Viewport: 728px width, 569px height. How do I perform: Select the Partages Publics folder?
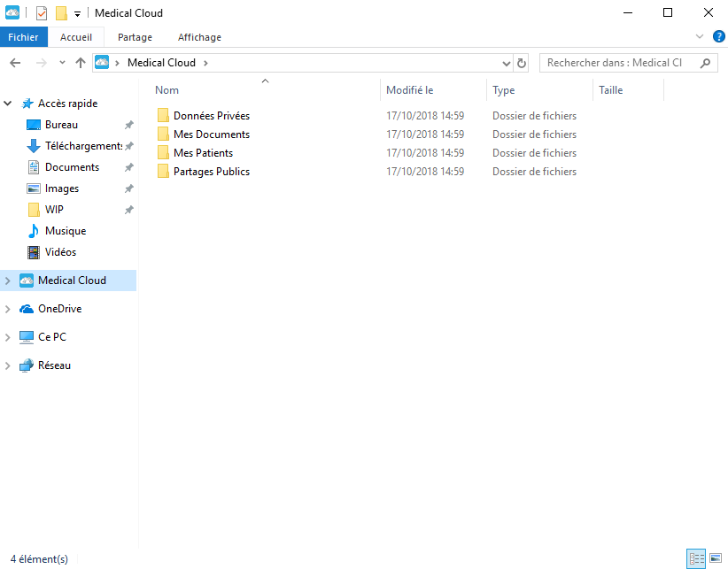click(x=212, y=172)
